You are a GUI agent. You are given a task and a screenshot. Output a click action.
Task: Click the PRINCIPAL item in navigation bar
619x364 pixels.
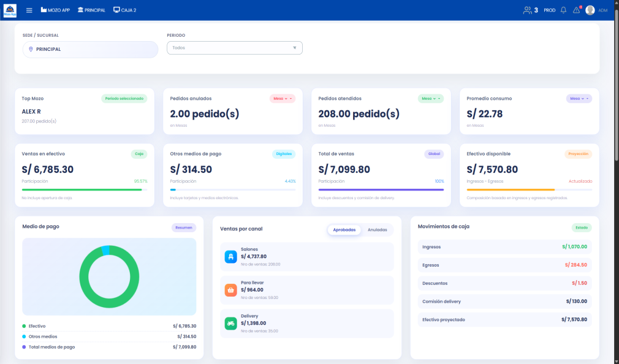click(92, 10)
